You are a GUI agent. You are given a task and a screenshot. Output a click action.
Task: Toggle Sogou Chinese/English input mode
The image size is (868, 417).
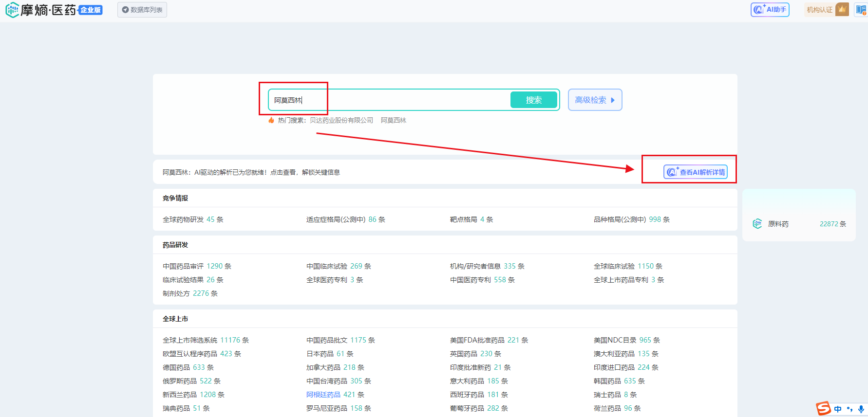(x=838, y=409)
